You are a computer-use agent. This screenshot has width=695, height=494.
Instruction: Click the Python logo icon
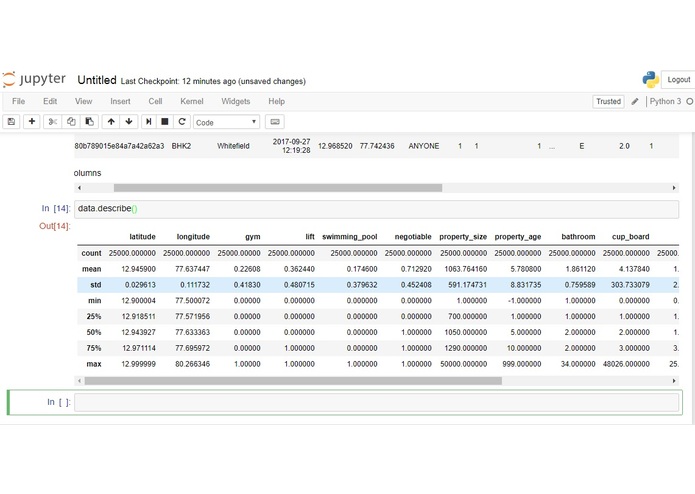[x=650, y=80]
